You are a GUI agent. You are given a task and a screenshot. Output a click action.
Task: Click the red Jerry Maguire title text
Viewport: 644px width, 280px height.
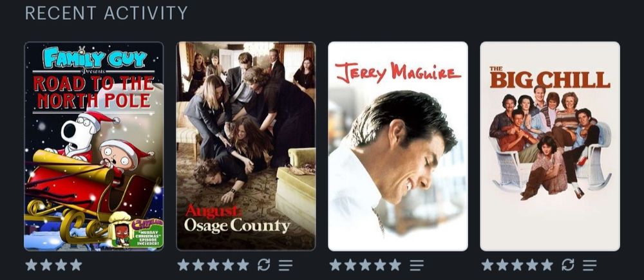coord(397,73)
